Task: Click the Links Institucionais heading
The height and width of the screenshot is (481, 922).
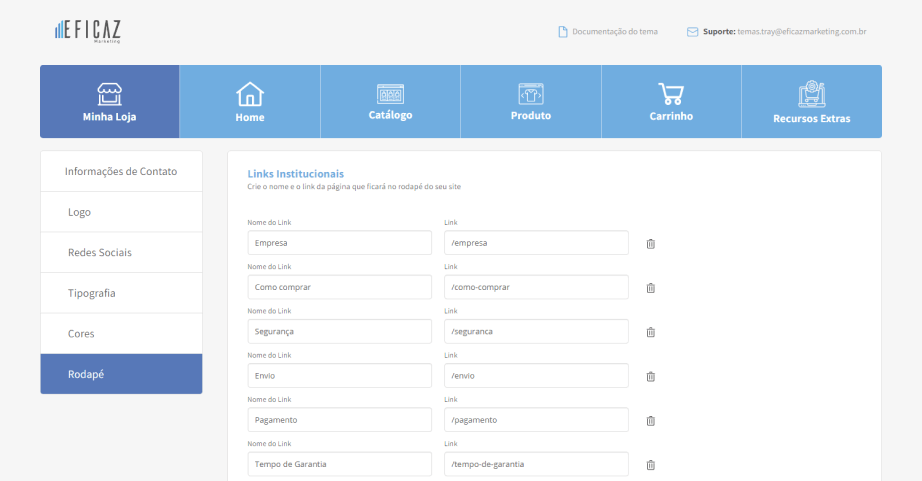Action: 296,173
